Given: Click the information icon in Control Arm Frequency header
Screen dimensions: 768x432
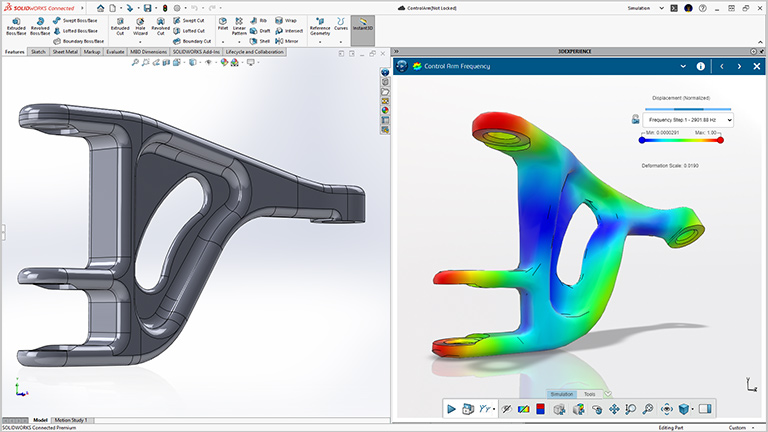Looking at the screenshot, I should click(700, 67).
